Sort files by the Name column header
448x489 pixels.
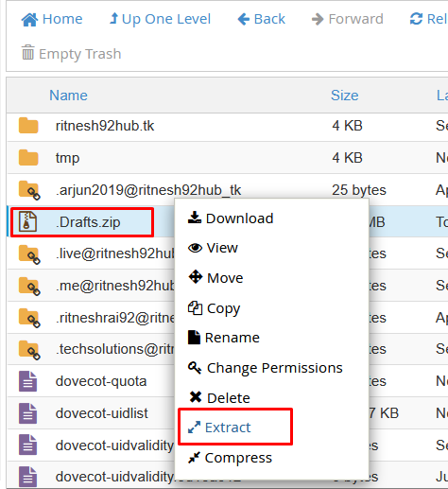(x=68, y=96)
